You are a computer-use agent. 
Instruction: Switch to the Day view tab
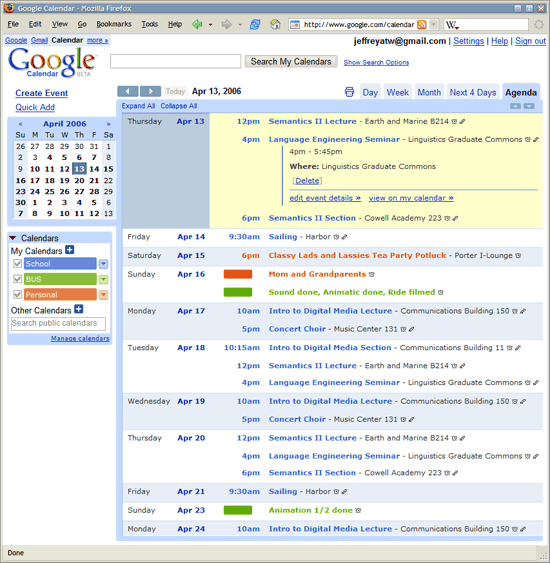click(370, 93)
